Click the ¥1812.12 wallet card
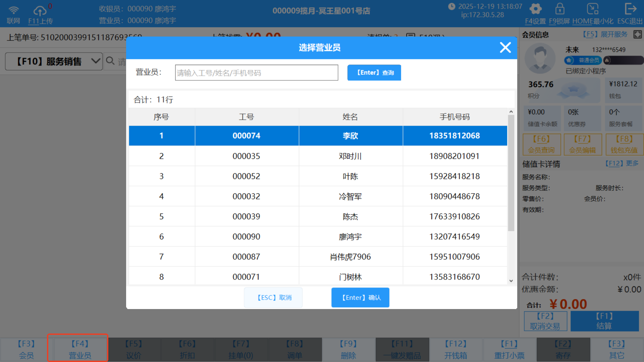Viewport: 644px width, 362px height. (x=623, y=90)
